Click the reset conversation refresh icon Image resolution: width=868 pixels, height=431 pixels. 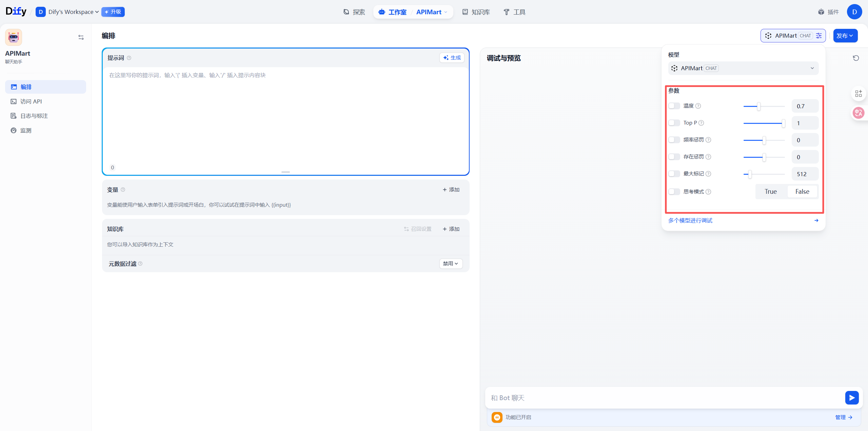click(855, 58)
